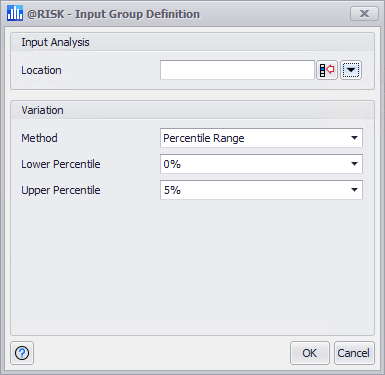The image size is (385, 375).
Task: Confirm with the OK button
Action: coord(310,353)
